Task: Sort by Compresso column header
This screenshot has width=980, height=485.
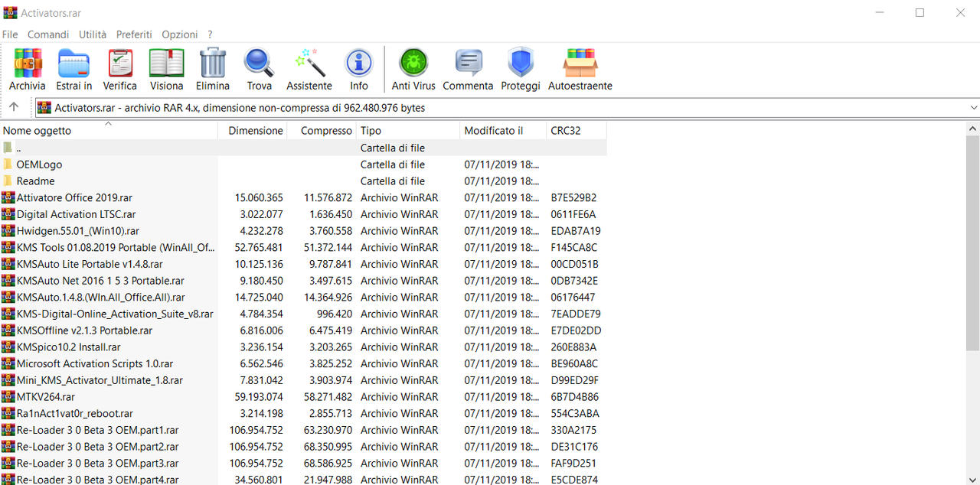Action: coord(322,131)
